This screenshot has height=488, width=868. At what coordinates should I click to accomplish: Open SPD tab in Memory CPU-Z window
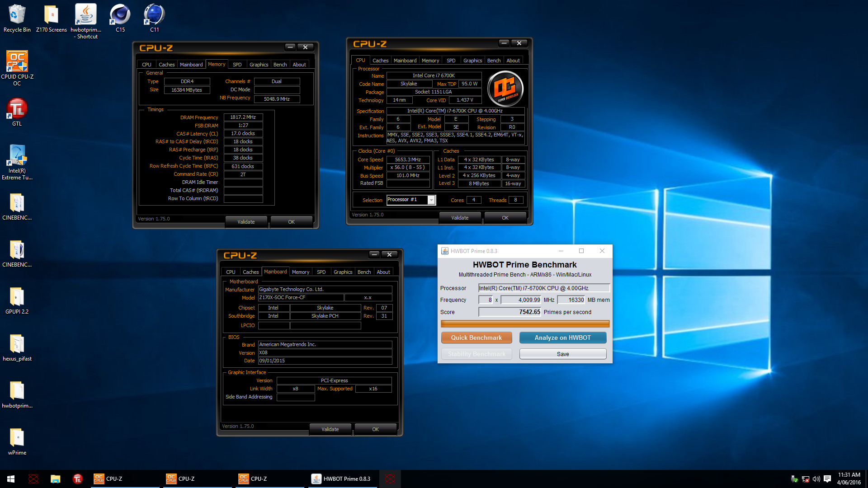click(x=237, y=65)
